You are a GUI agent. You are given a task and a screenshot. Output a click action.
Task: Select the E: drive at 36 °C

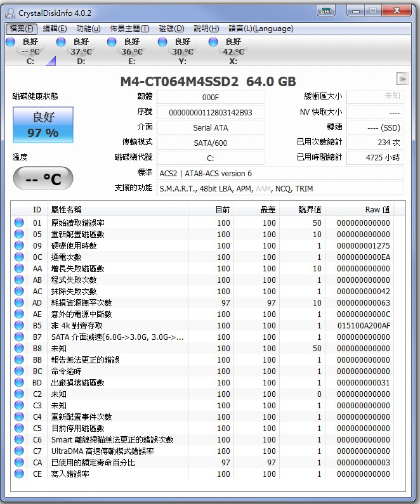132,51
